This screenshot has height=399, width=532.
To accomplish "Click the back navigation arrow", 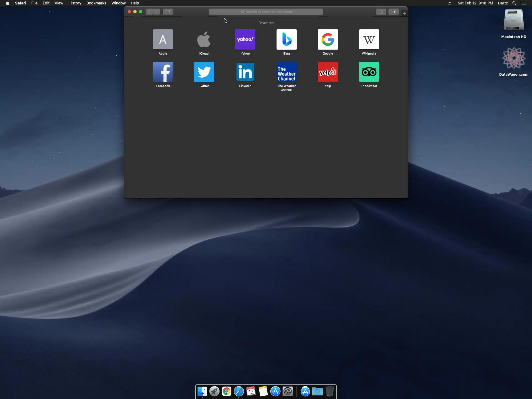I will [149, 12].
